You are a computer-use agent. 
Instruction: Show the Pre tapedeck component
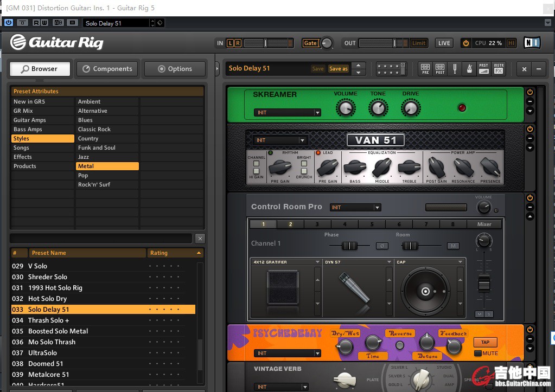425,68
